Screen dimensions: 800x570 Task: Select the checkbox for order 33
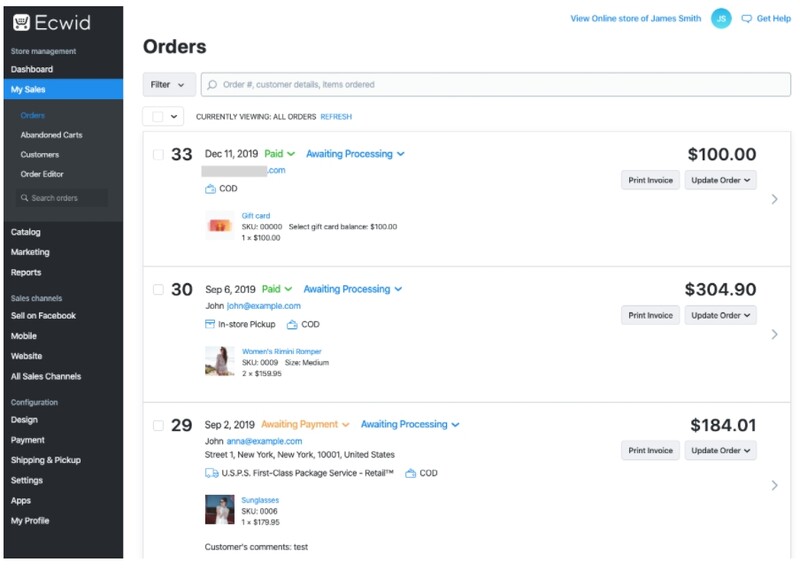(x=158, y=155)
